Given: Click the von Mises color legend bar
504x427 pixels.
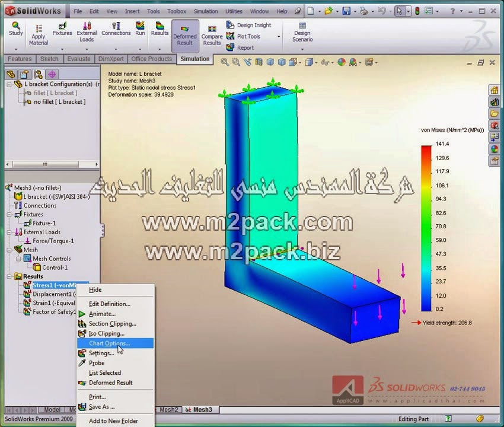Looking at the screenshot, I should coord(426,228).
